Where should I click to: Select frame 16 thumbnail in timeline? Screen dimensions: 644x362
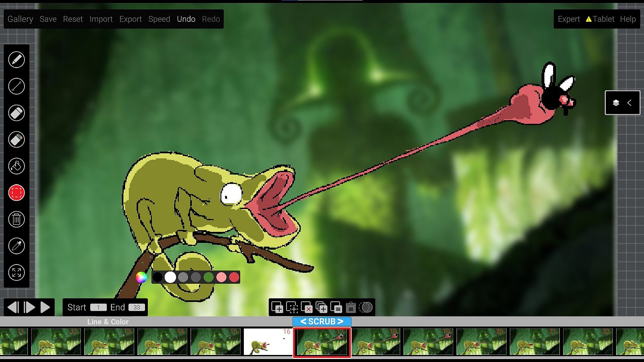click(x=268, y=342)
